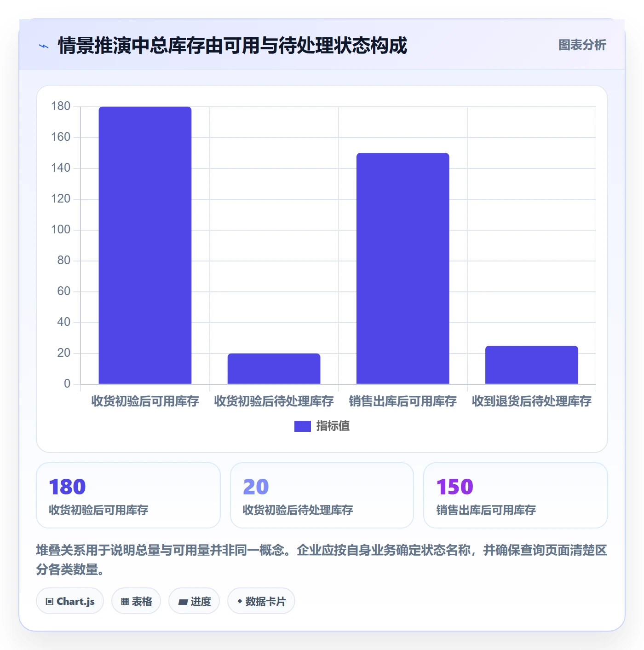
Task: Select the 数据卡片 tag chip
Action: (x=261, y=601)
